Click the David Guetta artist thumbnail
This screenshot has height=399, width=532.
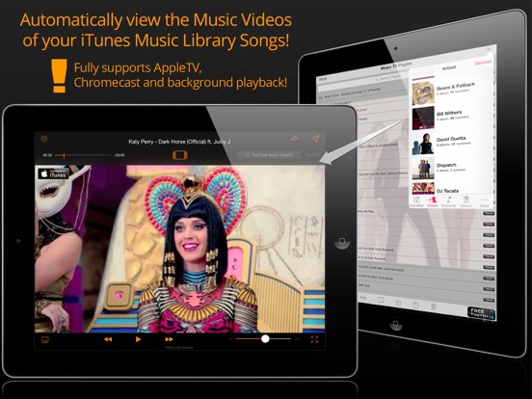click(423, 144)
